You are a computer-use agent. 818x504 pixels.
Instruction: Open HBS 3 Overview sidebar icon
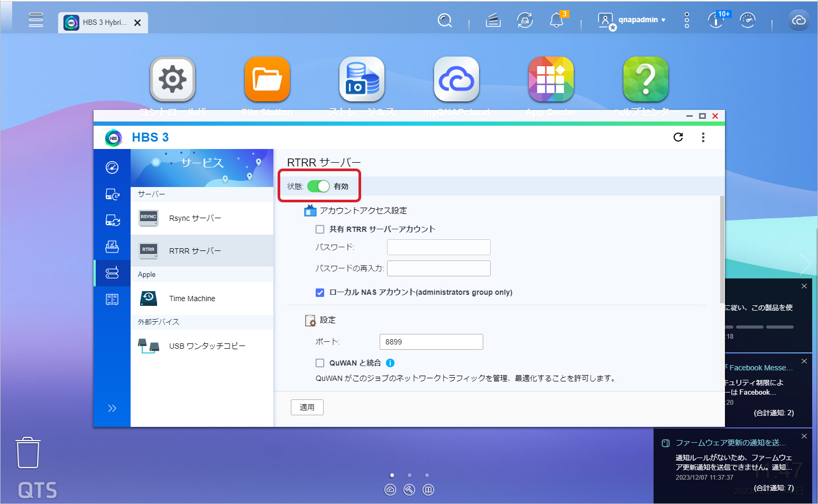click(112, 167)
